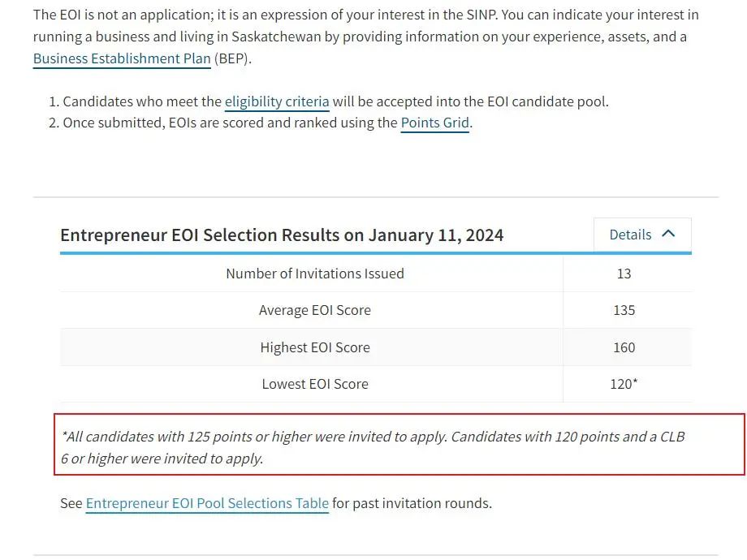This screenshot has height=560, width=747.
Task: Select the Lowest EOI Score label
Action: (315, 384)
